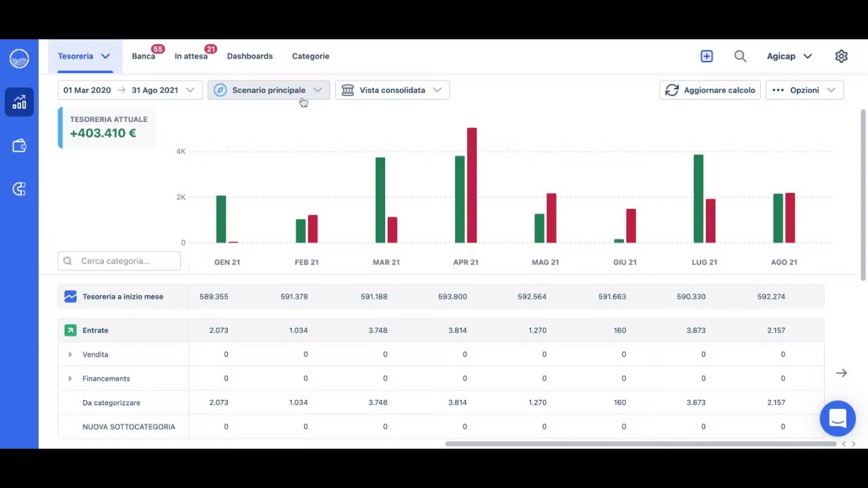Click the vertical scrollbar on the right
This screenshot has height=488, width=868.
pos(863,195)
